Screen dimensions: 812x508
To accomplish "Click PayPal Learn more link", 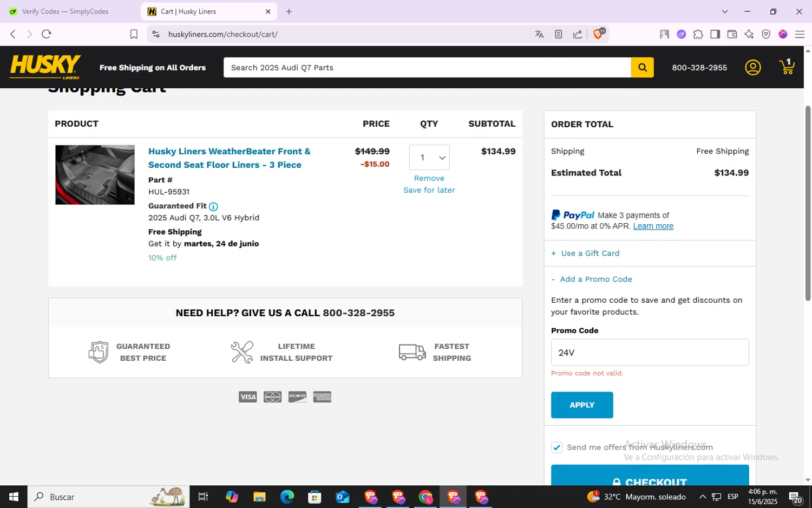I will tap(653, 226).
